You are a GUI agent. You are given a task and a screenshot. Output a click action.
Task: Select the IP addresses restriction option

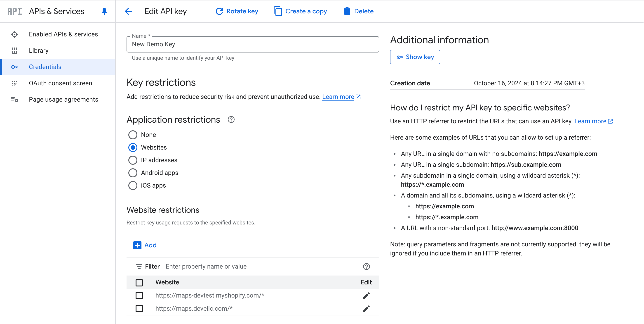coord(133,160)
